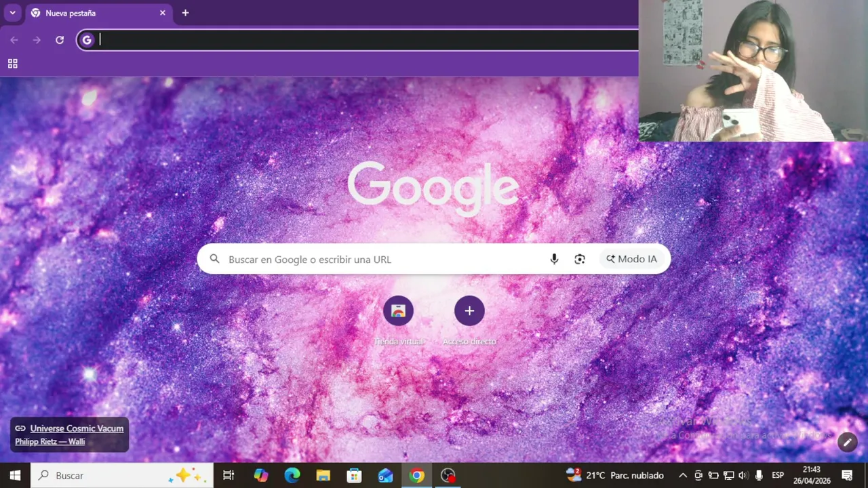Reload the current page
The image size is (868, 488).
click(60, 40)
